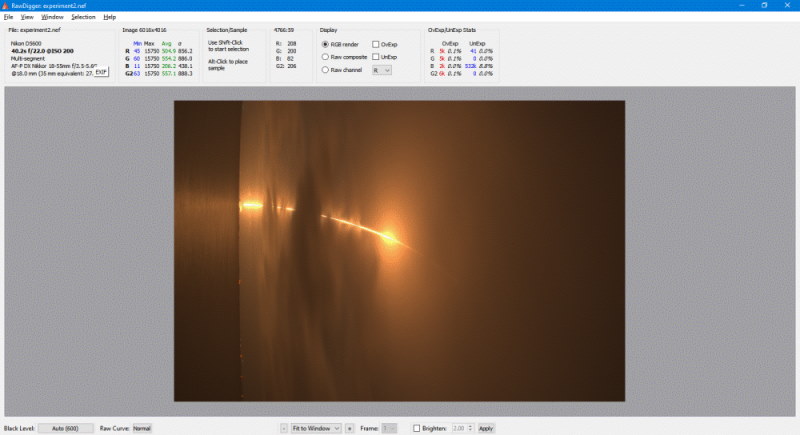Viewport: 800px width, 435px height.
Task: Open the Window menu
Action: (x=52, y=17)
